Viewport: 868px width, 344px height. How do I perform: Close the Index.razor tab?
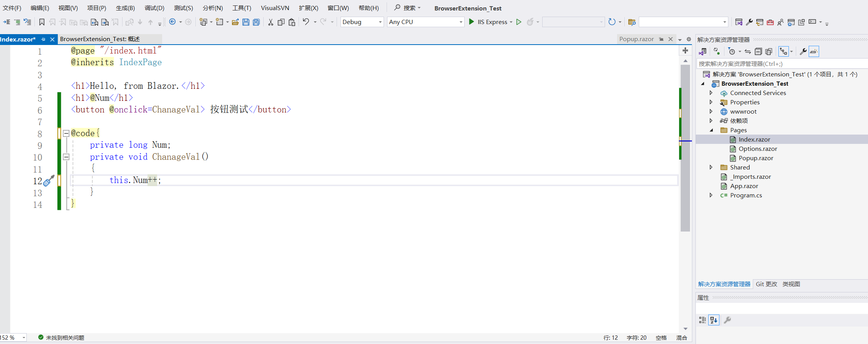point(52,39)
